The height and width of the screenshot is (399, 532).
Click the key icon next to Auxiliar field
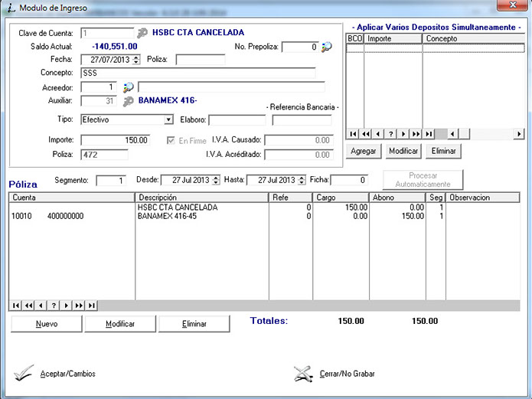coord(129,100)
